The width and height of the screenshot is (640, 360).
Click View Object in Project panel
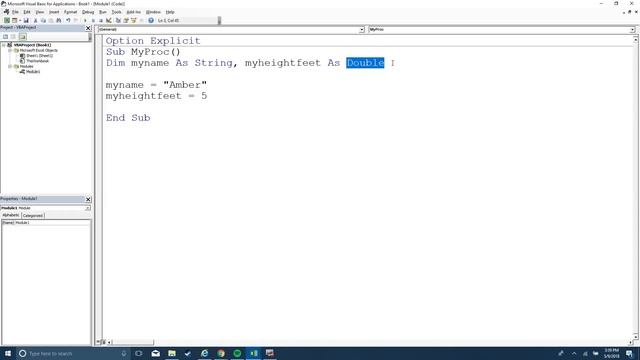(x=13, y=37)
